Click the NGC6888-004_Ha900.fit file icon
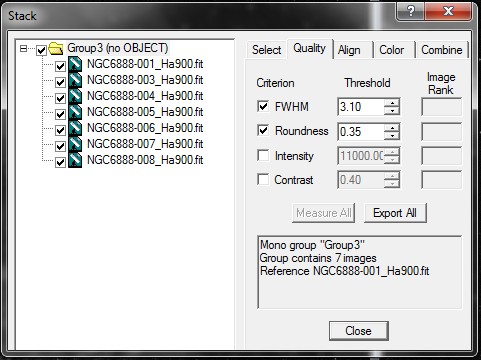The image size is (481, 360). click(x=75, y=96)
